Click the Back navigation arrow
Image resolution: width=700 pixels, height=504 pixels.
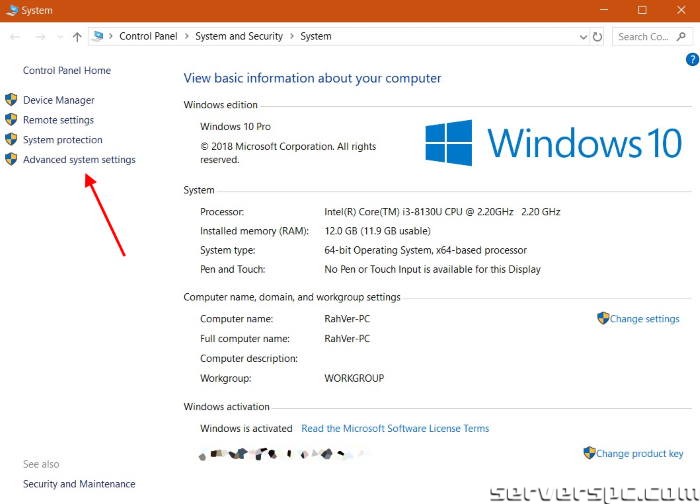click(15, 37)
